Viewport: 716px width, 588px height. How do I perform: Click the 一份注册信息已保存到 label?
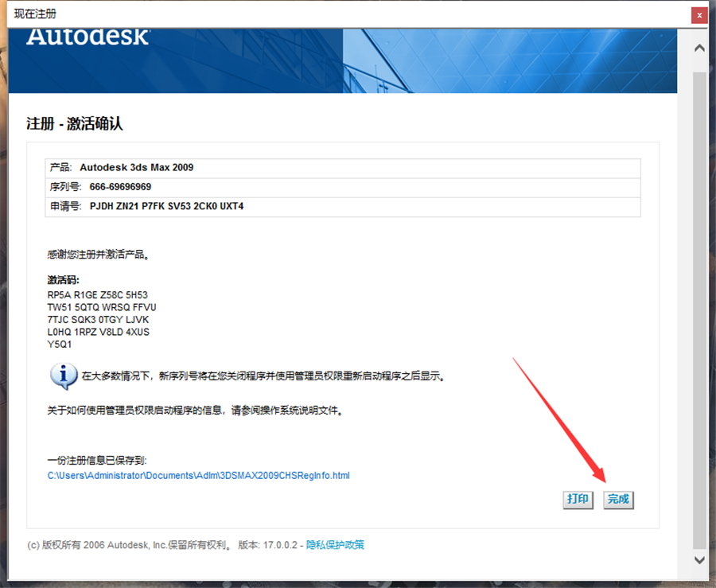(x=97, y=460)
